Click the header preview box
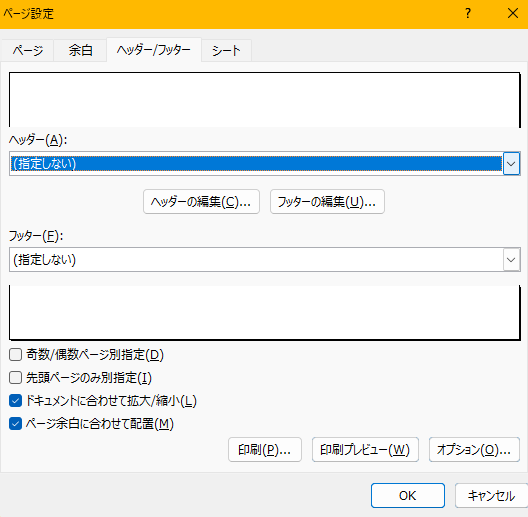The height and width of the screenshot is (517, 528). [265, 99]
